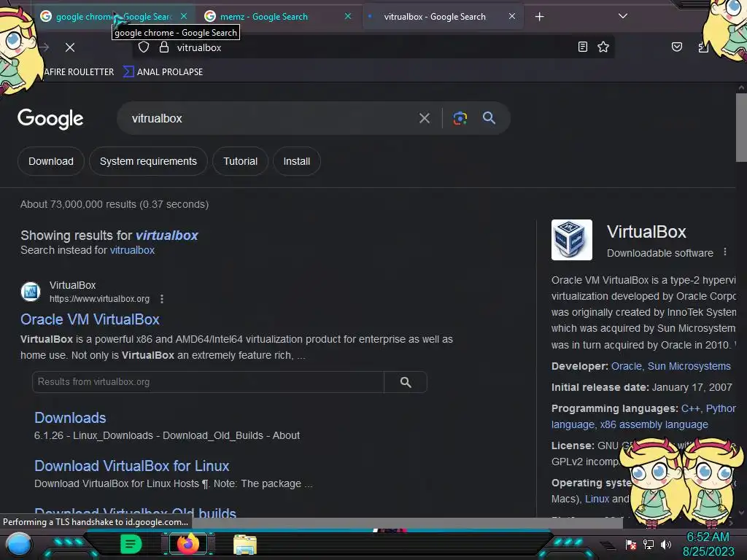Close the memz Google Search tab
The image size is (747, 560).
coord(348,16)
